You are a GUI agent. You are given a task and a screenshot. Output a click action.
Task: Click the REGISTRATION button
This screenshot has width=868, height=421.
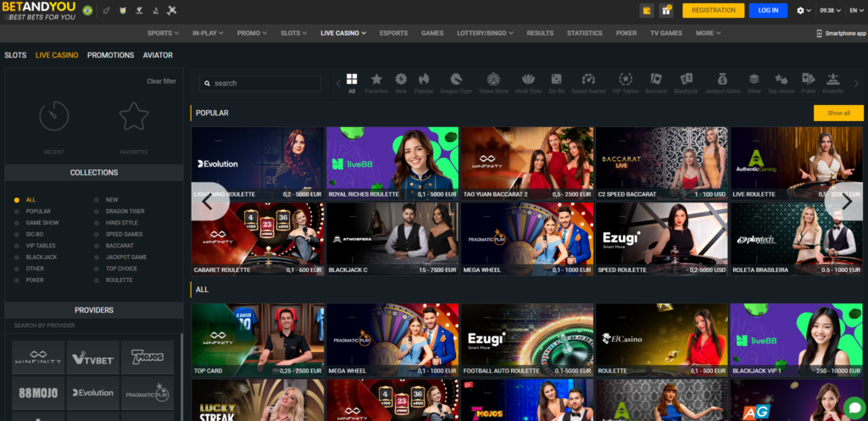coord(713,10)
